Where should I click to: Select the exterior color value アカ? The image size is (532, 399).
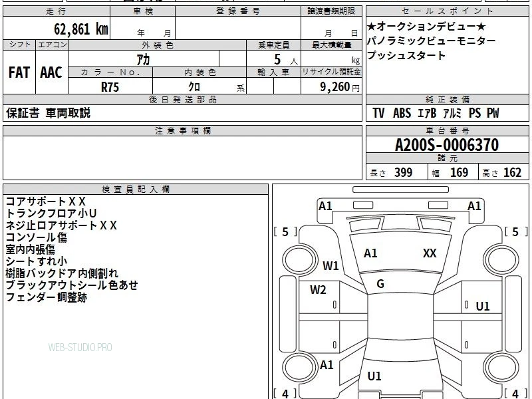tap(143, 60)
